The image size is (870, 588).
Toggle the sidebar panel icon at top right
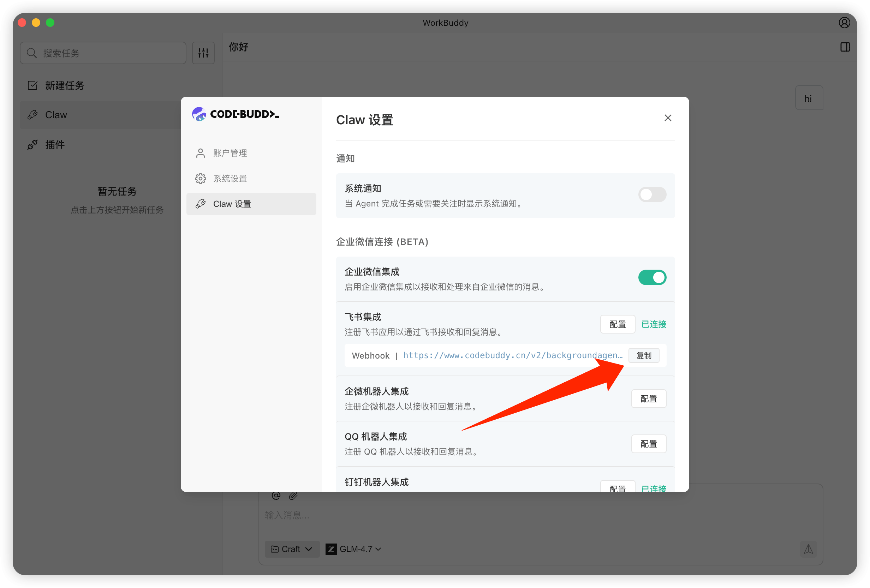(845, 47)
